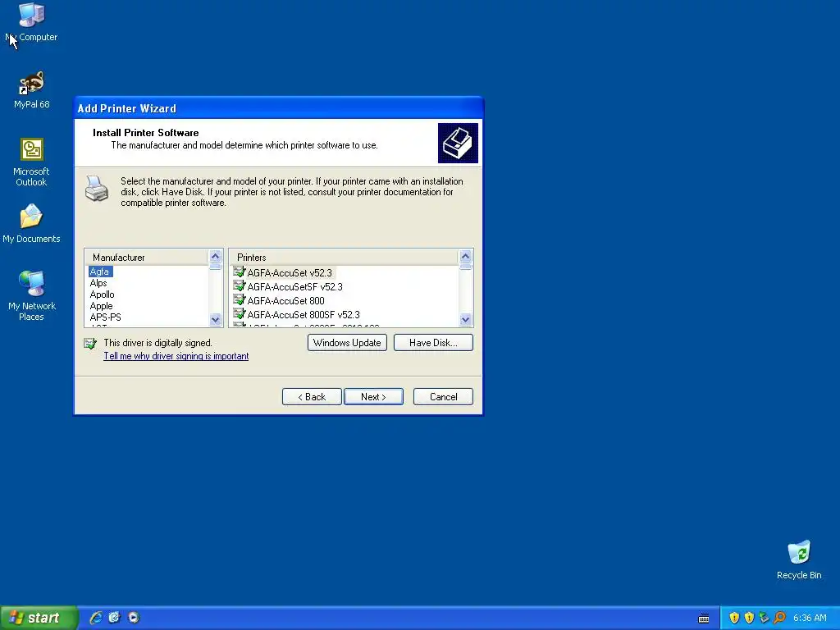Click the printer icon beside the instructions

[x=97, y=189]
